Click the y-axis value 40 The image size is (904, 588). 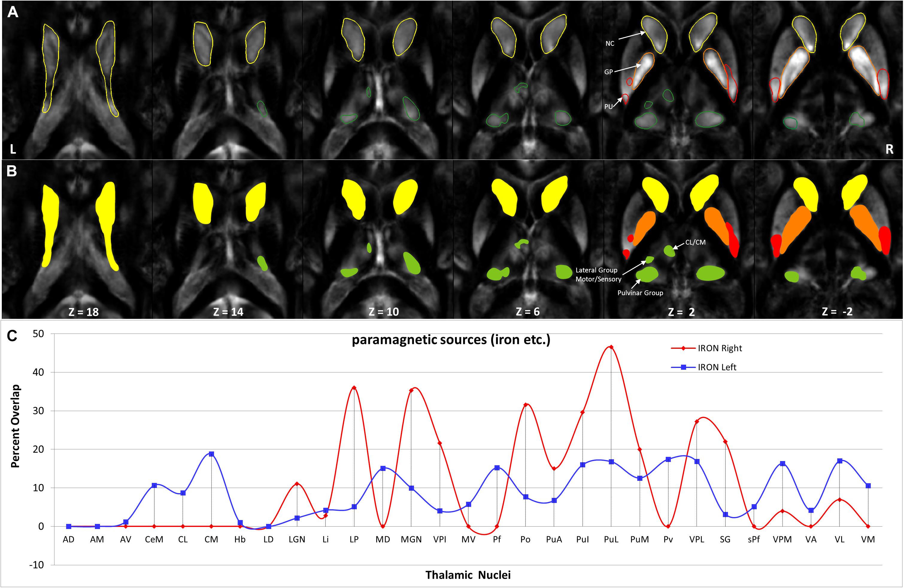tap(38, 372)
